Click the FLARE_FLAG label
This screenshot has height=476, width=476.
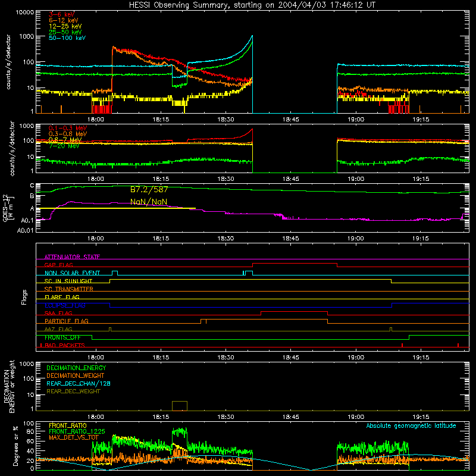pyautogui.click(x=62, y=297)
